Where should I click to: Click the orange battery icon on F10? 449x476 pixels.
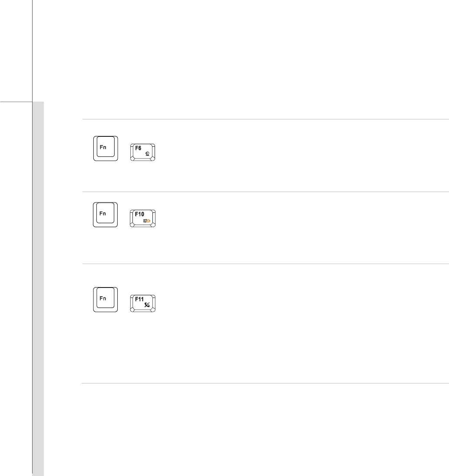click(148, 221)
